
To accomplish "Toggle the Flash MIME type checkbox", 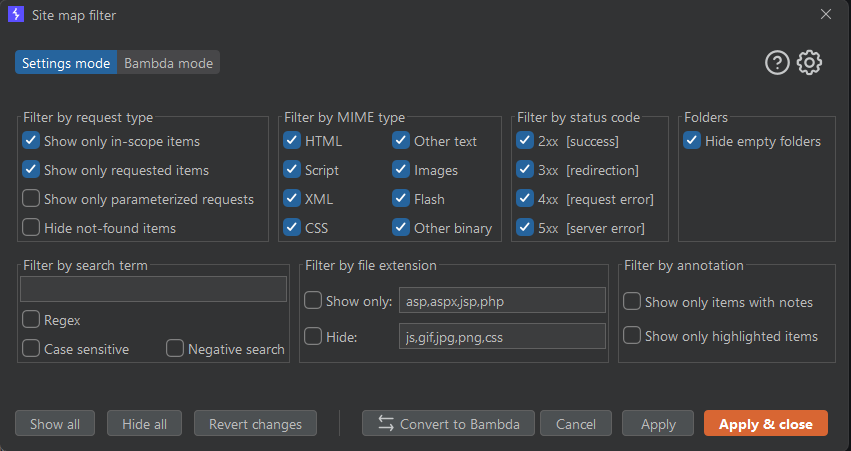I will pyautogui.click(x=401, y=199).
